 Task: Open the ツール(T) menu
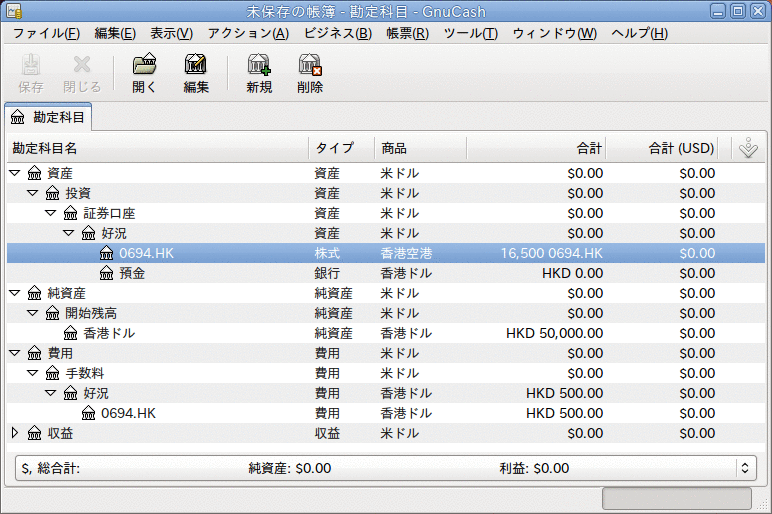[x=471, y=33]
